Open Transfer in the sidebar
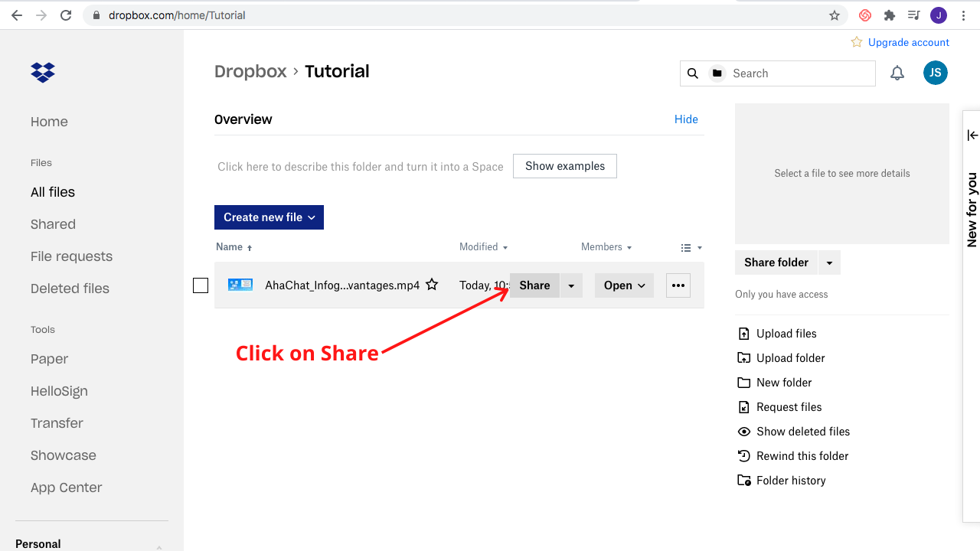 (x=57, y=423)
